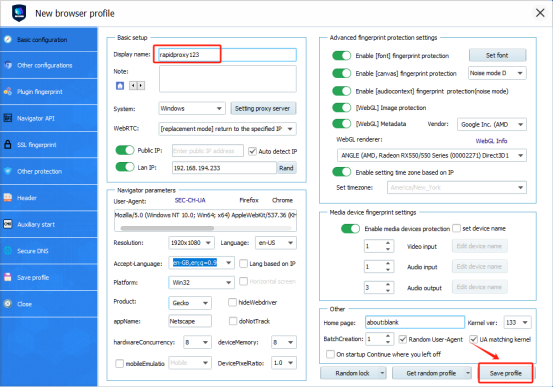Click the Header sidebar icon
This screenshot has height=388, width=553.
pyautogui.click(x=8, y=198)
